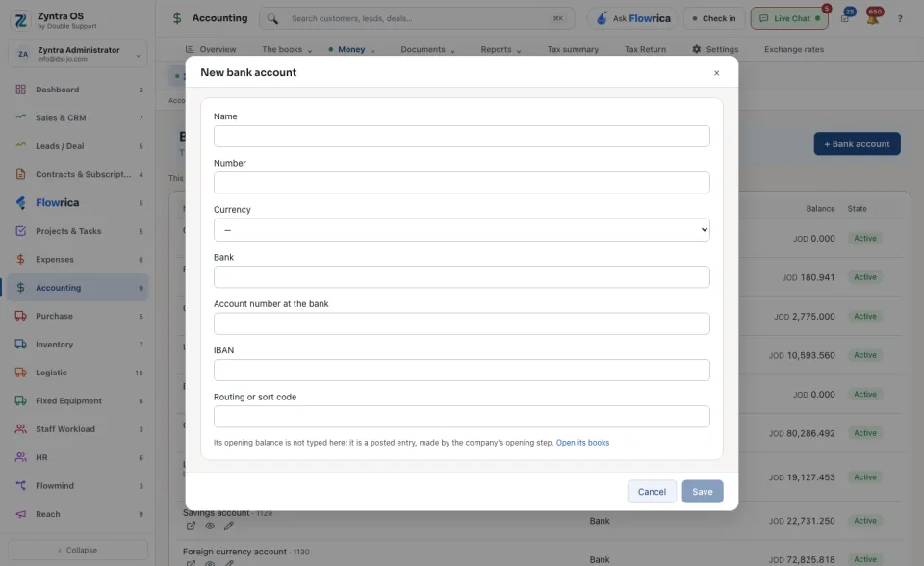Click the Save button
The width and height of the screenshot is (924, 566).
(703, 492)
